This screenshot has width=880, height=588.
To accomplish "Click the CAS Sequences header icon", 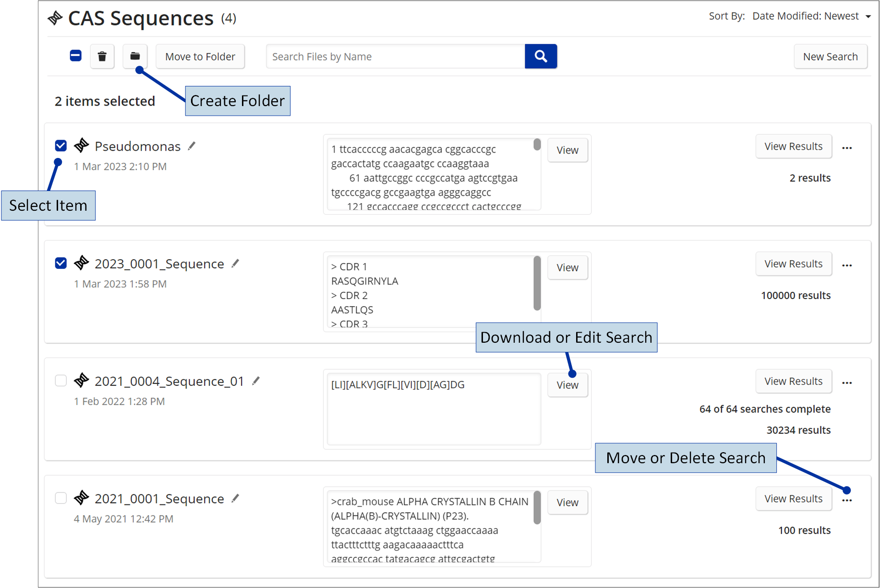I will point(55,18).
